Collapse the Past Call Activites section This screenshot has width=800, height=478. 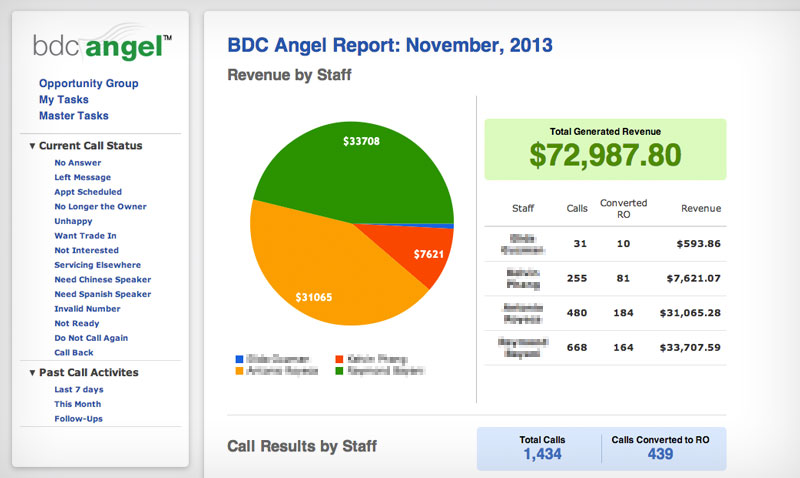(32, 373)
